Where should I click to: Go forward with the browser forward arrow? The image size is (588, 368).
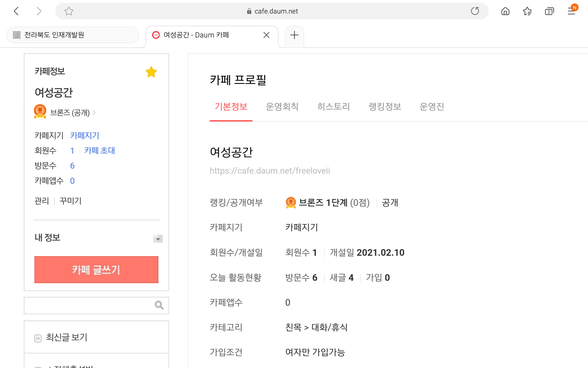tap(39, 11)
